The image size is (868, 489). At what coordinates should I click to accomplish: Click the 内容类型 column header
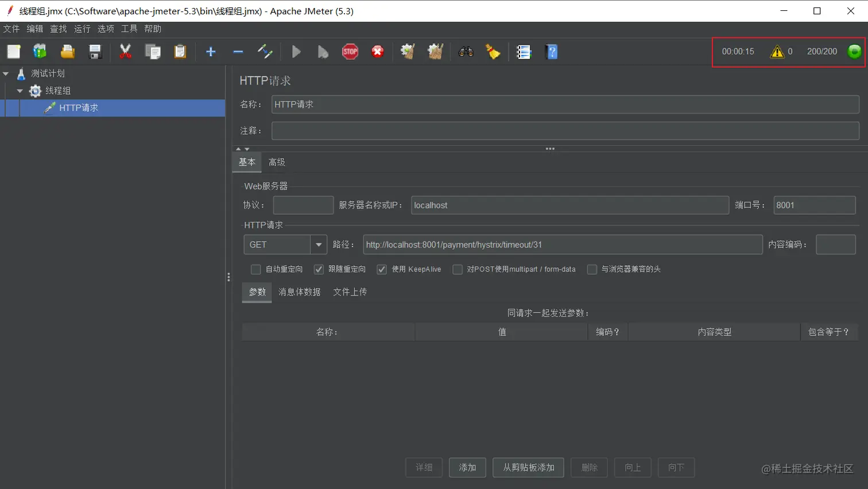tap(715, 332)
